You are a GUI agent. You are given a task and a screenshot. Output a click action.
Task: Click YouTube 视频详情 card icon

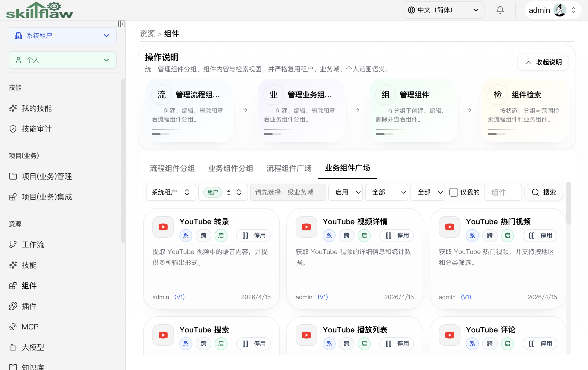click(306, 227)
